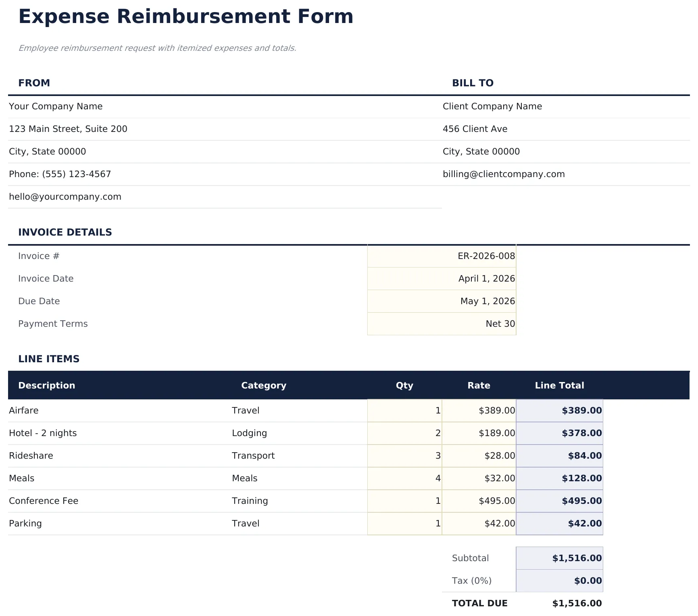Screen dimensions: 698x616
Task: Click the Qty cell for Rideshare
Action: [404, 455]
